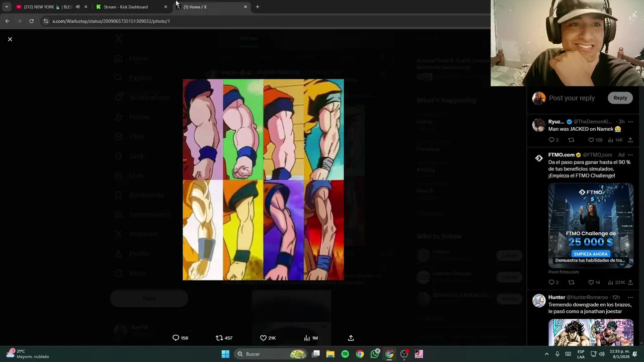Viewport: 644px width, 362px height.
Task: Open the clock showing 11:33 p. m.
Action: pos(620,354)
